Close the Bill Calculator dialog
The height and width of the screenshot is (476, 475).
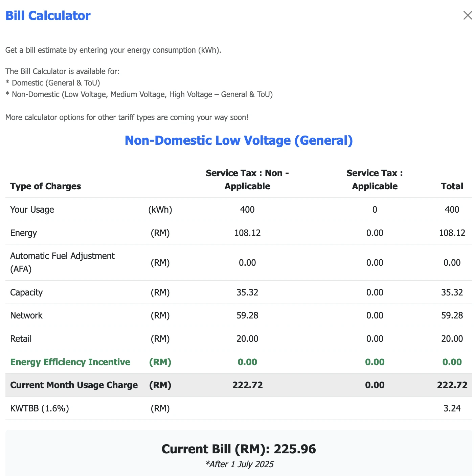click(x=468, y=15)
